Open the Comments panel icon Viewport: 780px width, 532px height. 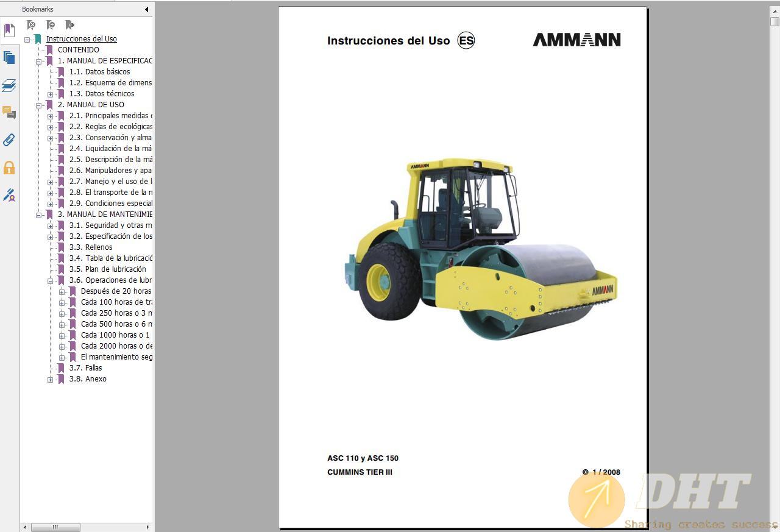coord(9,113)
